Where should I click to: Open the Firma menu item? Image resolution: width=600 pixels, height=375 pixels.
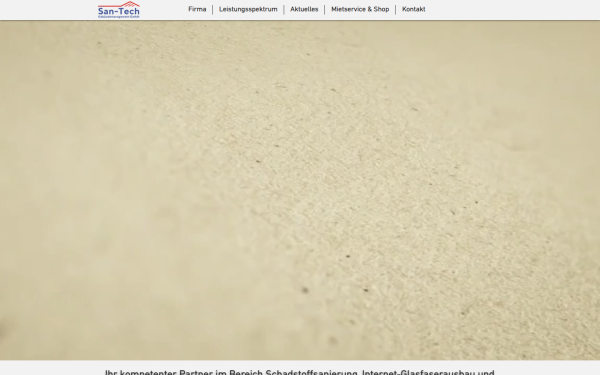click(197, 9)
